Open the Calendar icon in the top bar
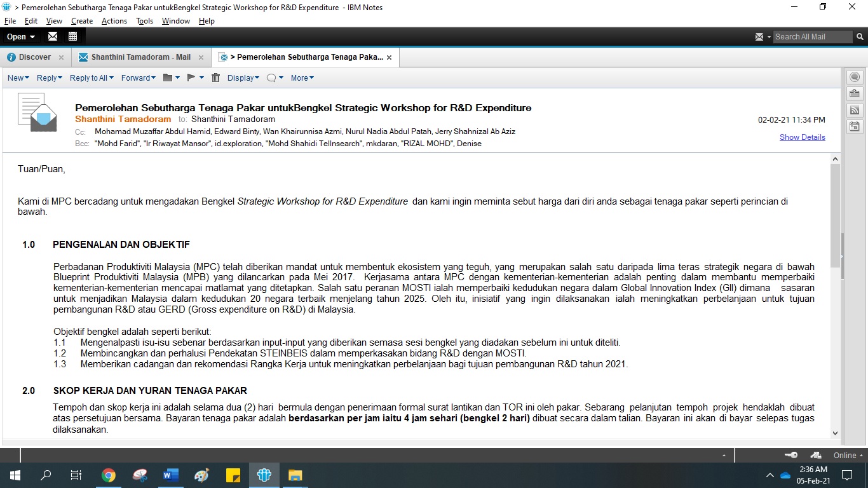 pos(72,36)
